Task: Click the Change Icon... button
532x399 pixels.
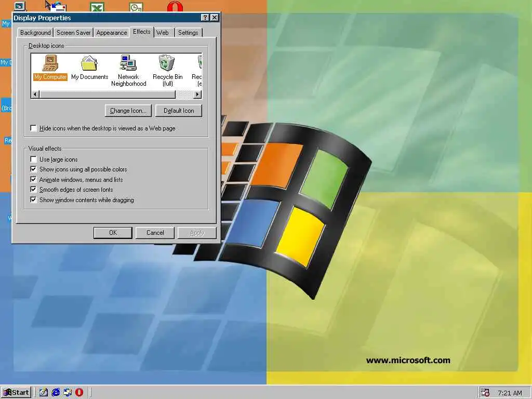Action: click(128, 111)
